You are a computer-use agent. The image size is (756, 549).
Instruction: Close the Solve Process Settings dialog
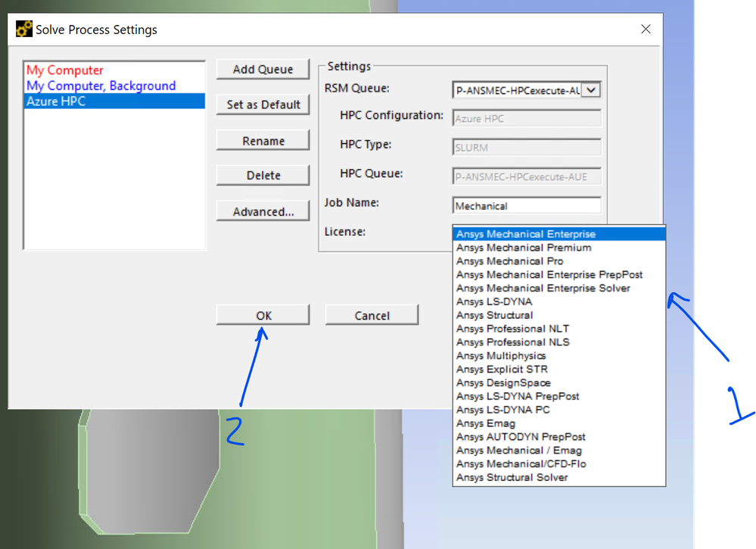click(646, 29)
